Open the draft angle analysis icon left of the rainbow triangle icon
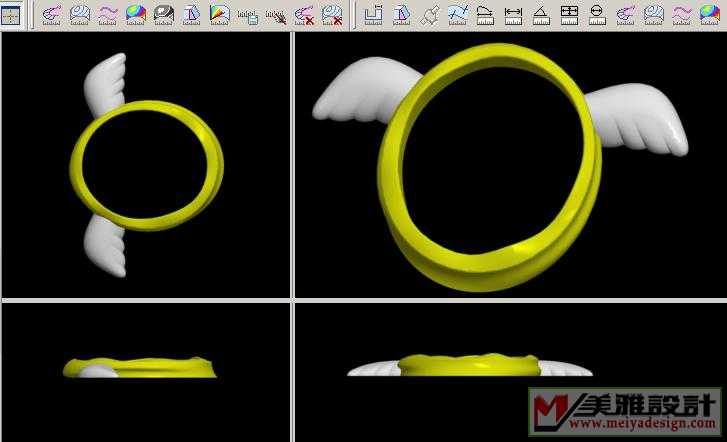 191,15
